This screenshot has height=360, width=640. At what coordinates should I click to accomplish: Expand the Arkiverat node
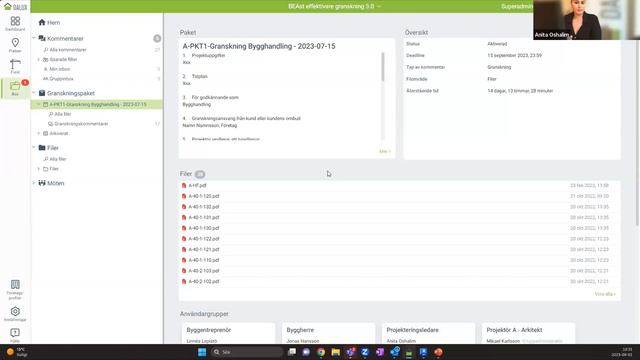tap(39, 133)
